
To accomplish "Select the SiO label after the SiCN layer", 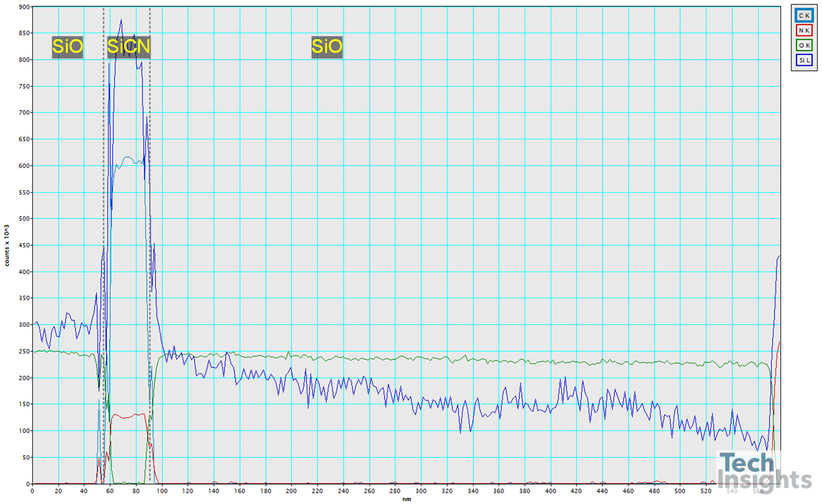I will pos(326,47).
